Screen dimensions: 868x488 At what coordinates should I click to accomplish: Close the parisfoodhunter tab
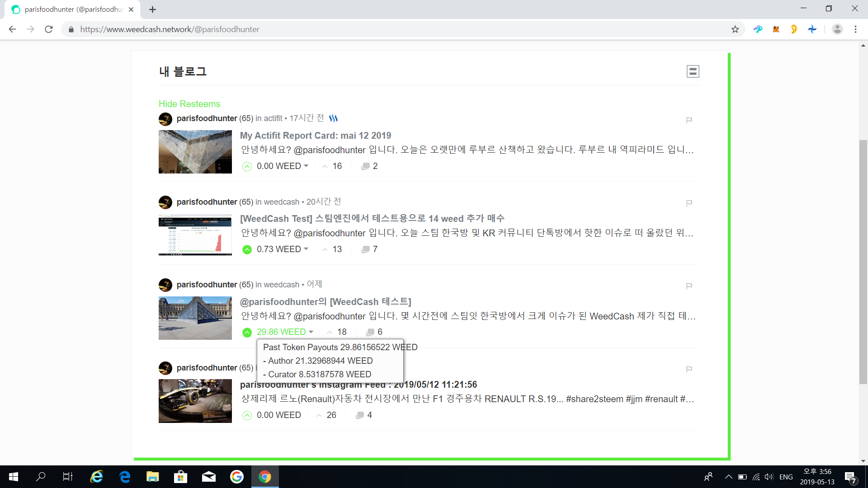pos(131,9)
